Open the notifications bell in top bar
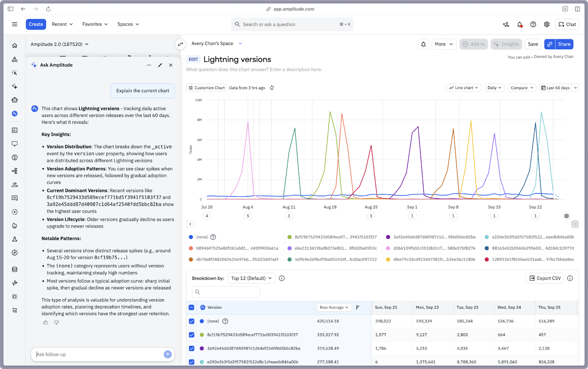 click(520, 24)
